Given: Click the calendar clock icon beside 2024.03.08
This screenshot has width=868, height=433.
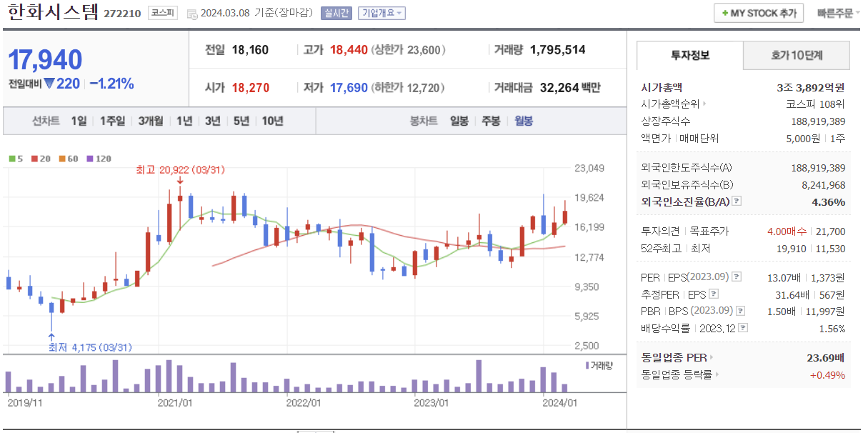Looking at the screenshot, I should [x=191, y=14].
